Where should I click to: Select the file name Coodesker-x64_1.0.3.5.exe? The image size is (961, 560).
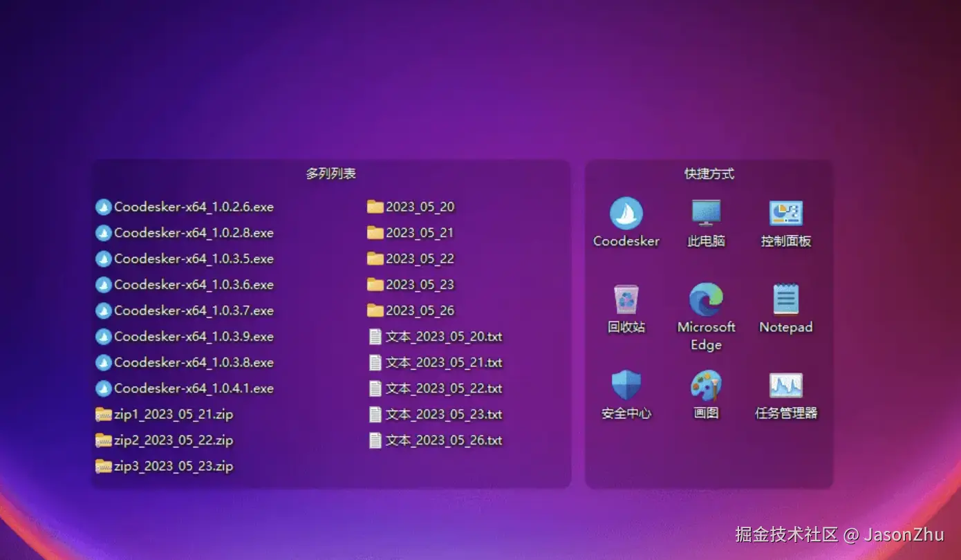194,259
